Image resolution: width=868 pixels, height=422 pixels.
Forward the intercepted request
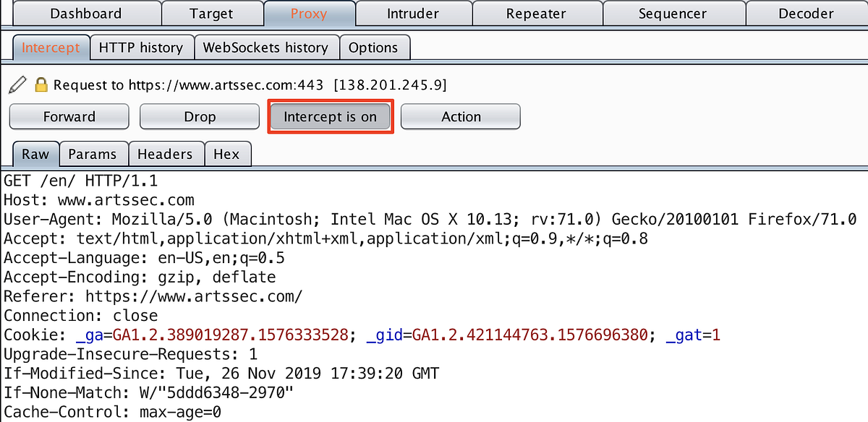(69, 116)
